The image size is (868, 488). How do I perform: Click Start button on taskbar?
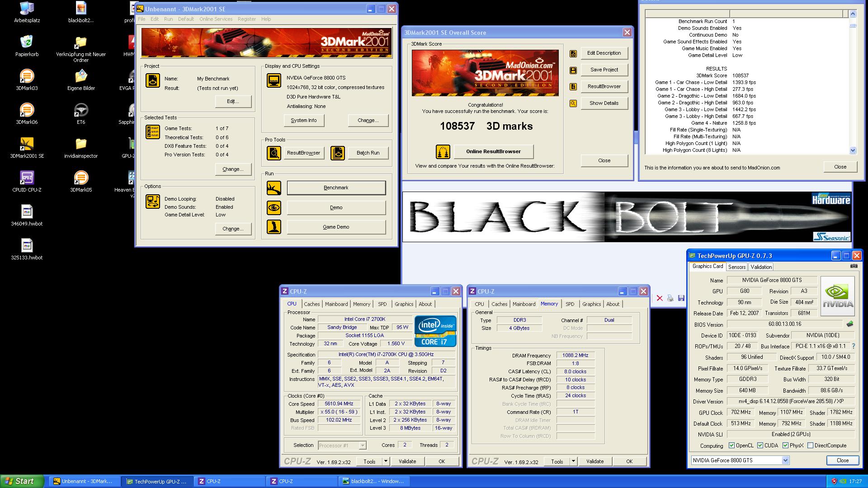point(22,481)
